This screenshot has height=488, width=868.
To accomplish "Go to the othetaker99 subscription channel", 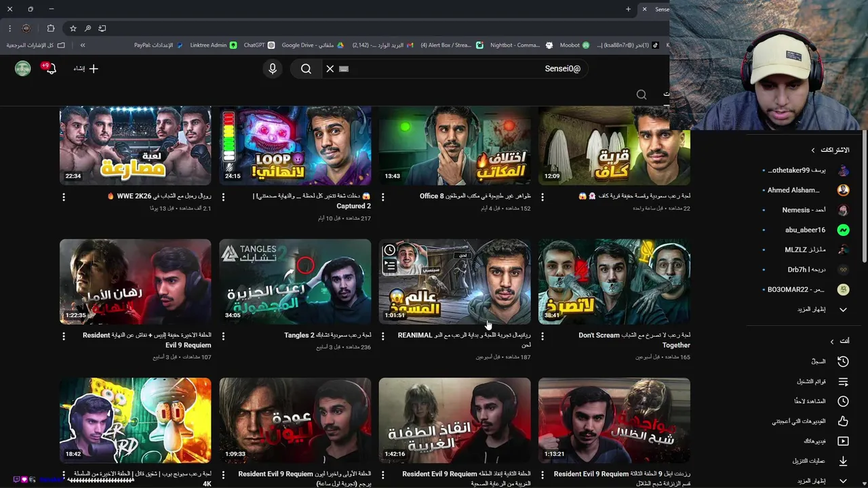I will [805, 170].
